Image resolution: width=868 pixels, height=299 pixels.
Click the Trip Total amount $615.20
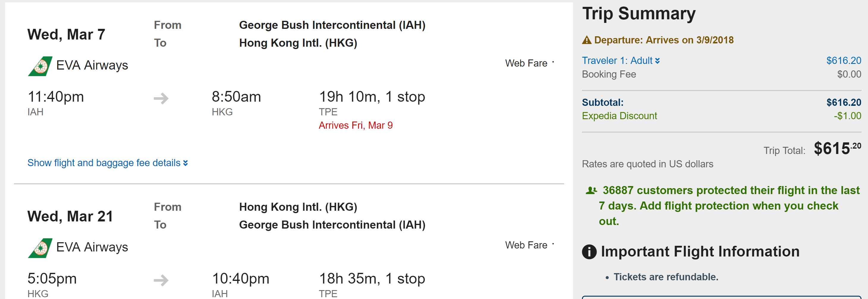(837, 149)
